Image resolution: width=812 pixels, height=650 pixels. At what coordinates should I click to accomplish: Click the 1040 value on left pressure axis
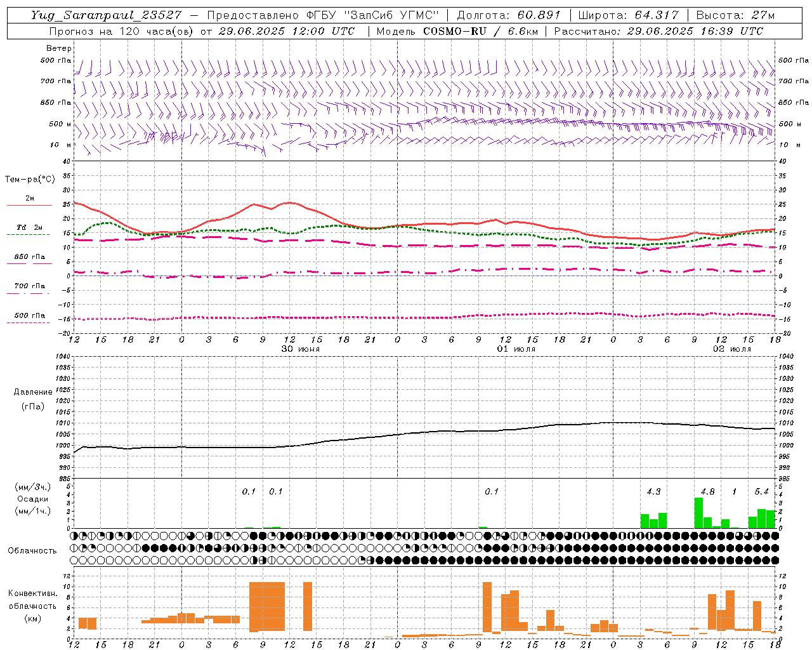coord(62,357)
